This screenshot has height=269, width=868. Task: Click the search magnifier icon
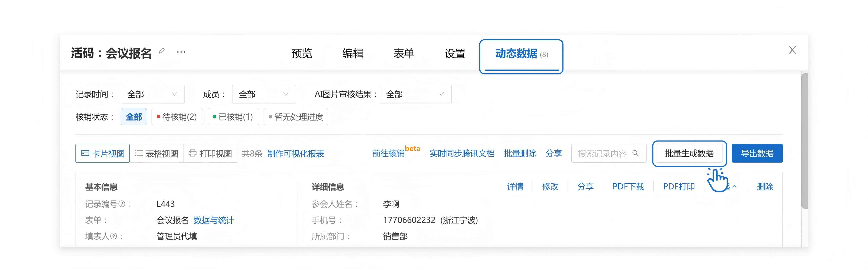(x=636, y=153)
